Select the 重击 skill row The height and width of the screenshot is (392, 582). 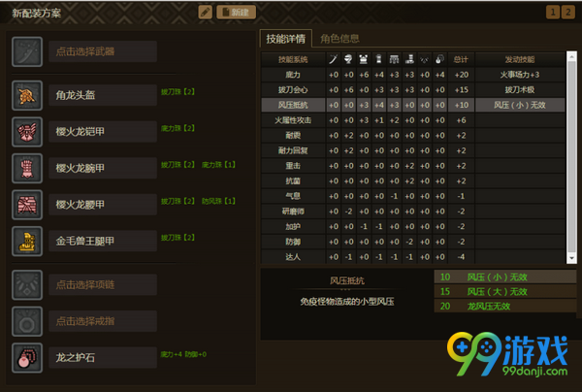tap(413, 166)
